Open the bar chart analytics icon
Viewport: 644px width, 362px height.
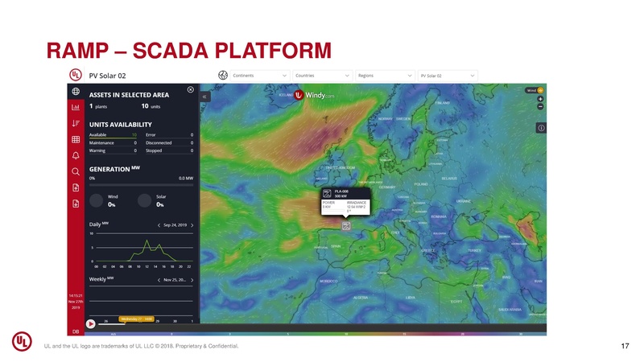click(x=75, y=107)
